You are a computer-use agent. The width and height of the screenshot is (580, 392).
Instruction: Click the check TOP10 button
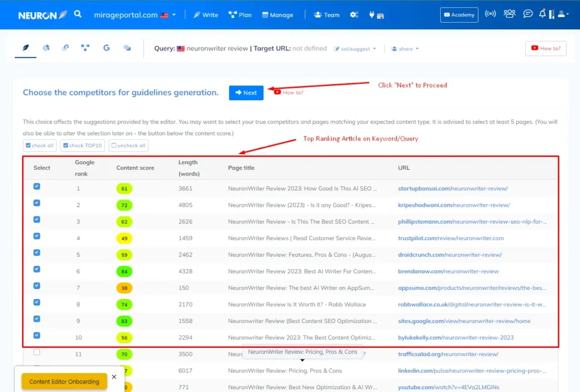83,146
